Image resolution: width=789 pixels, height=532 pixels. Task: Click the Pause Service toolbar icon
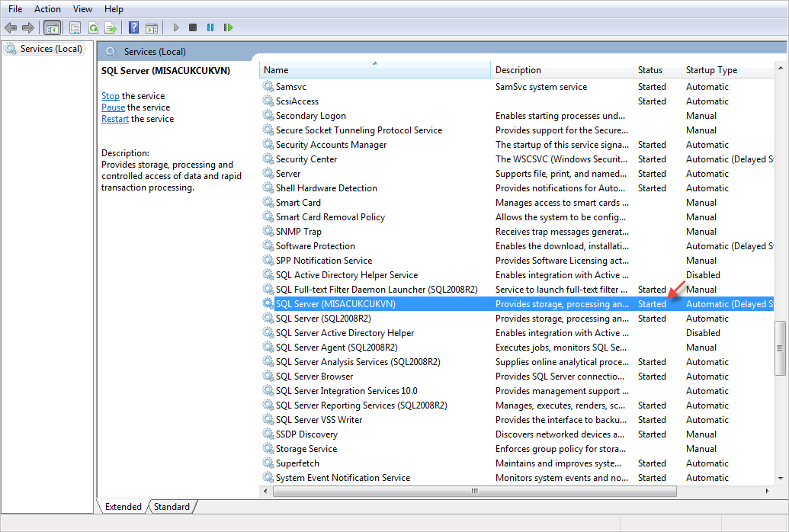(210, 27)
